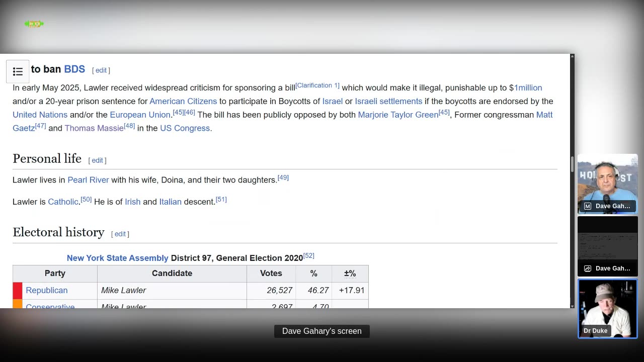This screenshot has width=644, height=362.
Task: Edit the Personal life section
Action: tap(97, 160)
